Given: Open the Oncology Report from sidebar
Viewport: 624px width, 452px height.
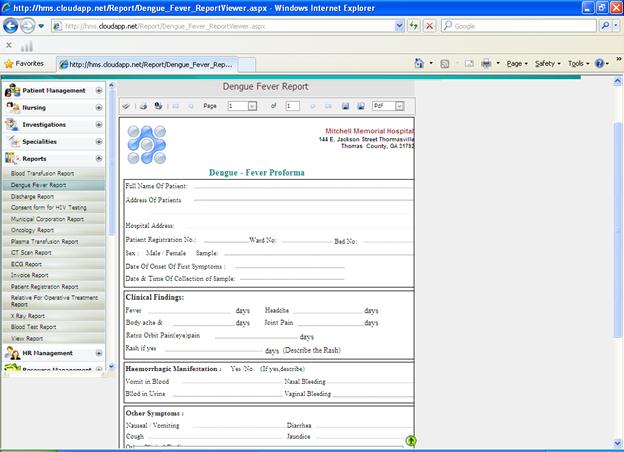Looking at the screenshot, I should [x=32, y=230].
